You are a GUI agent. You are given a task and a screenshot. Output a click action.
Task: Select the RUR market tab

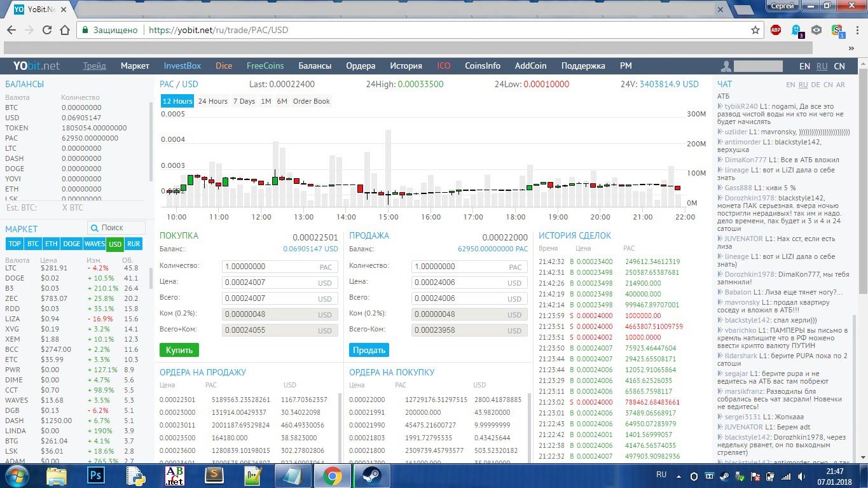(134, 244)
